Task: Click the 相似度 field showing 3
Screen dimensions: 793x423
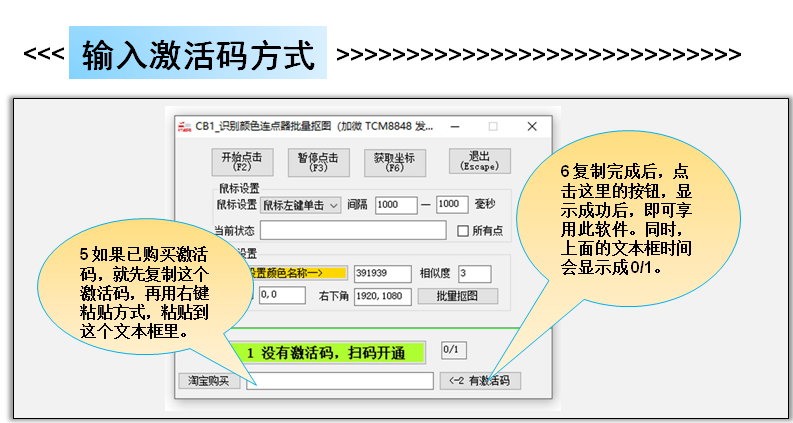Action: pyautogui.click(x=474, y=274)
